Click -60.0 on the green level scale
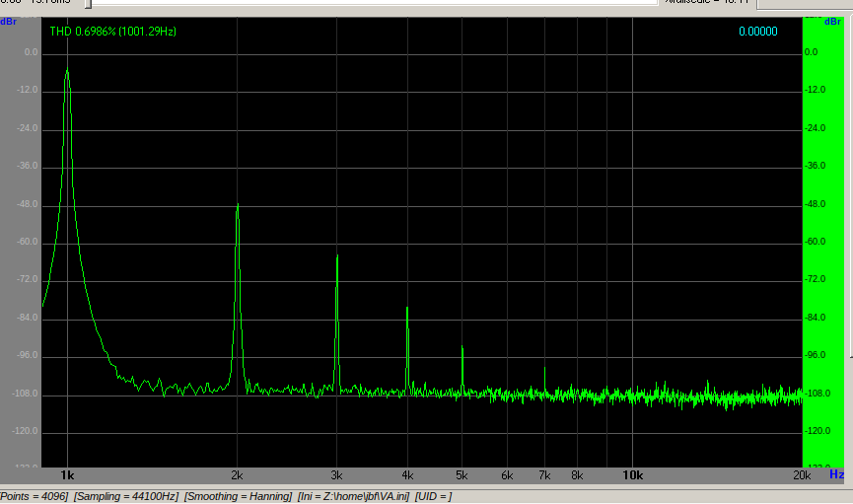 click(815, 242)
